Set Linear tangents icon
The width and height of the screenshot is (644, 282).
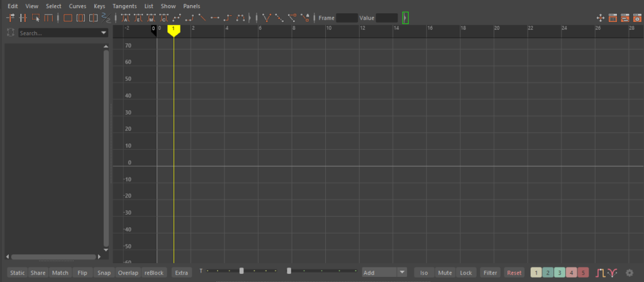(x=202, y=18)
